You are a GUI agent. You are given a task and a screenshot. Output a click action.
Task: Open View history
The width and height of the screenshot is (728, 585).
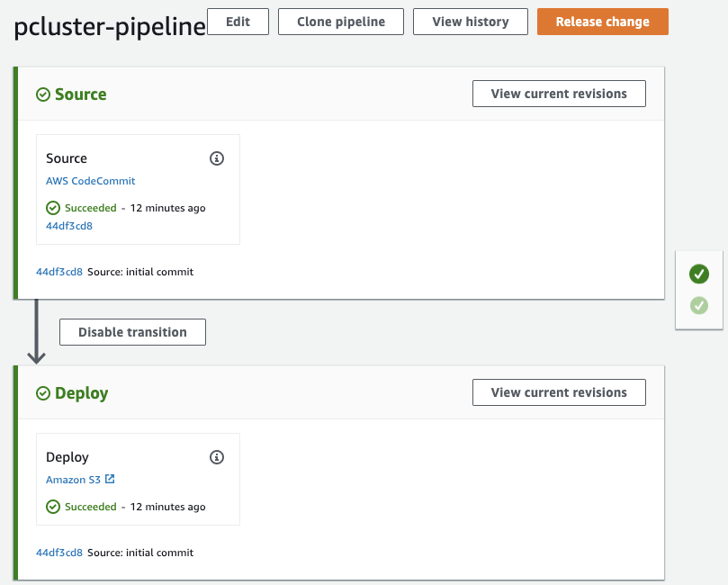pyautogui.click(x=470, y=22)
